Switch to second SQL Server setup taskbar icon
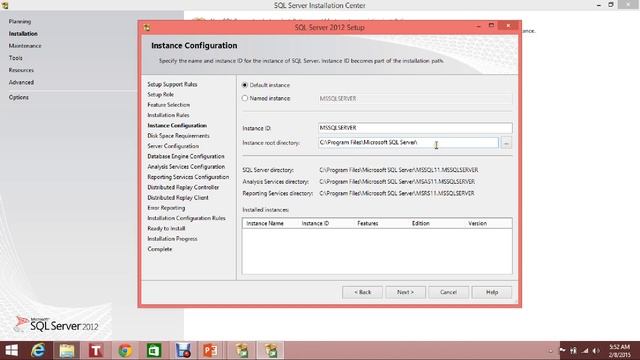640x360 pixels. coord(271,351)
